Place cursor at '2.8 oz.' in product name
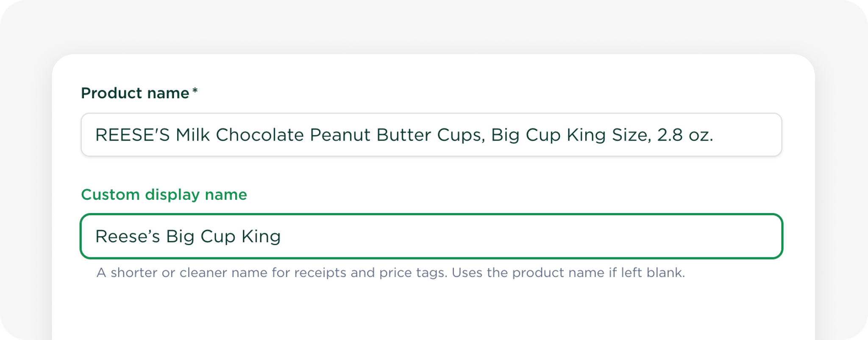The image size is (868, 340). tap(685, 135)
